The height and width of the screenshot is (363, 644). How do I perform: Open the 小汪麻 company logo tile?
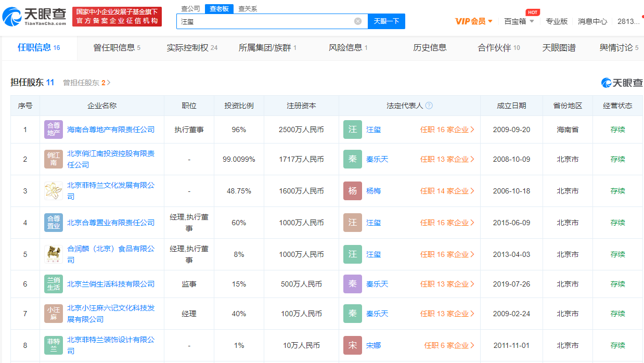(x=54, y=314)
